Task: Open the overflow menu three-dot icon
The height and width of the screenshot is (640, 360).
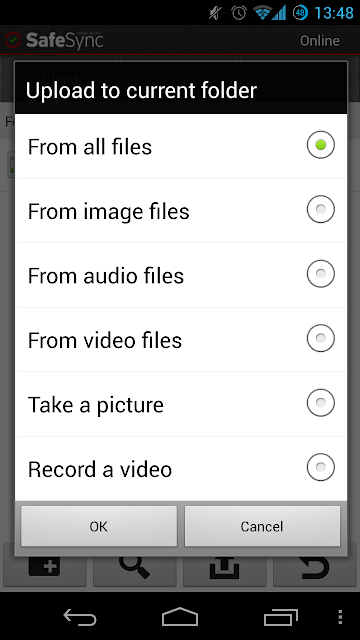Action: click(x=340, y=617)
